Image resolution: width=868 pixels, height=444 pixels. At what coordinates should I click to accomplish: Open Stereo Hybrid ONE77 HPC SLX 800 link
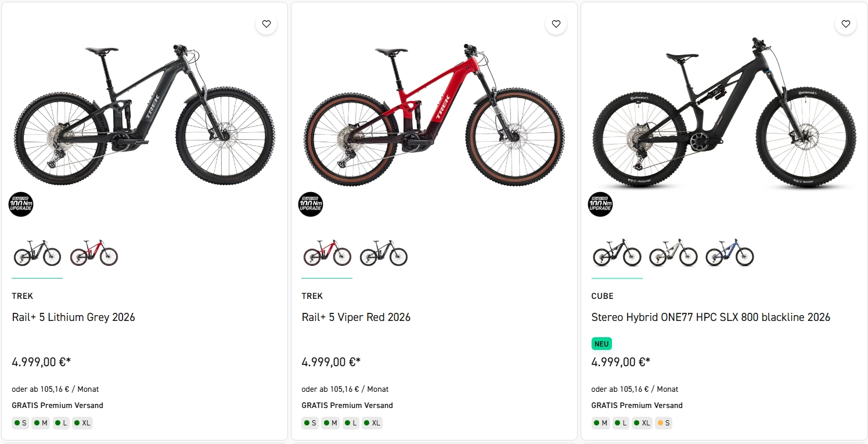pos(711,317)
